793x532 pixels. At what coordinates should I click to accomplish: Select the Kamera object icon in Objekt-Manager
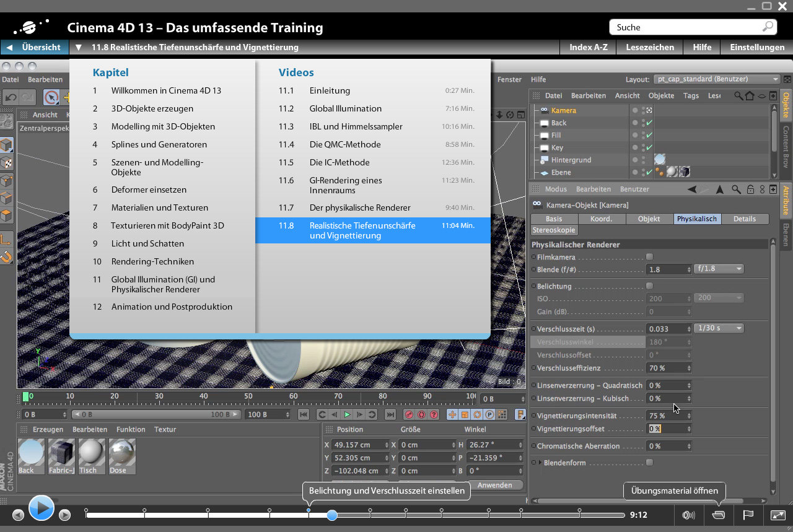click(544, 110)
